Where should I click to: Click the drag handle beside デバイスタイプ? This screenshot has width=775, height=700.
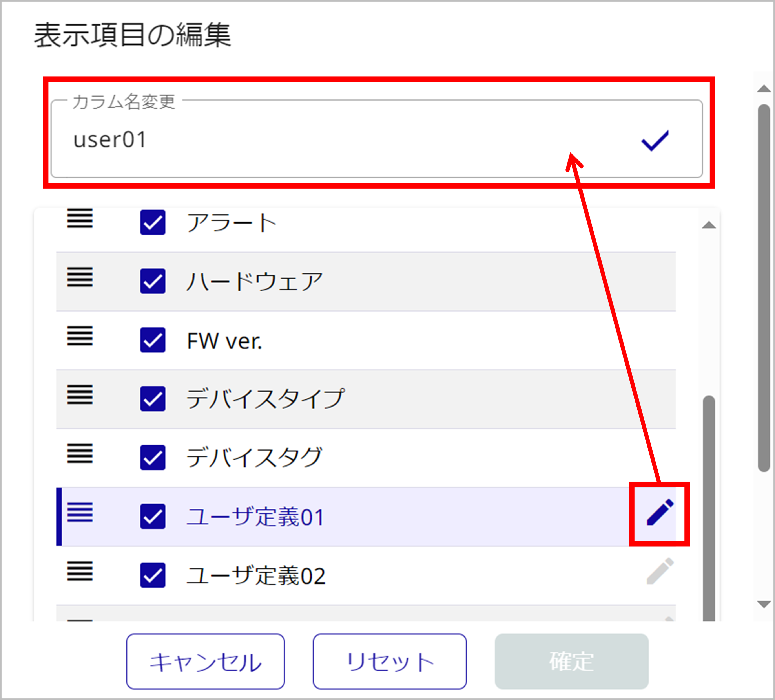tap(80, 395)
